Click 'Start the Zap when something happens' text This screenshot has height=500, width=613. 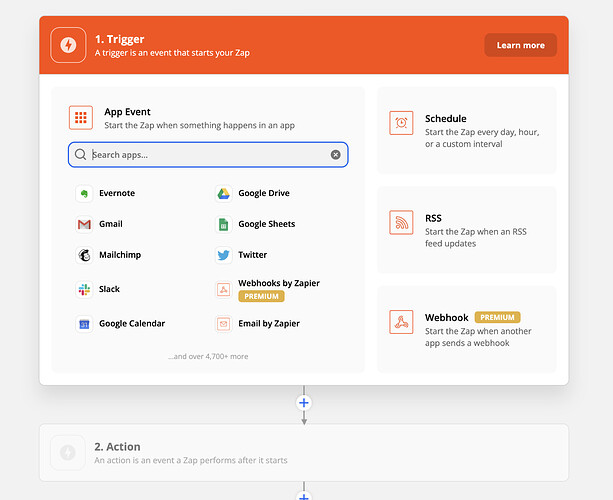[x=199, y=125]
